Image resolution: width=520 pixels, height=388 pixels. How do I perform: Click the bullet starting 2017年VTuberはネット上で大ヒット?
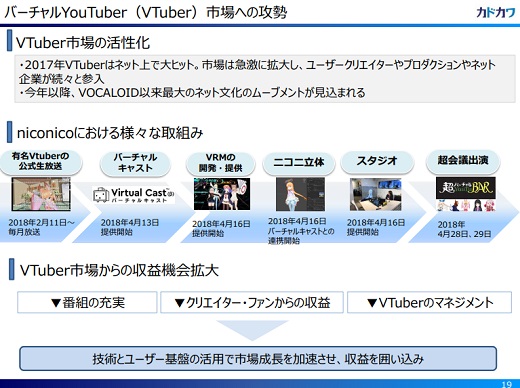click(257, 71)
